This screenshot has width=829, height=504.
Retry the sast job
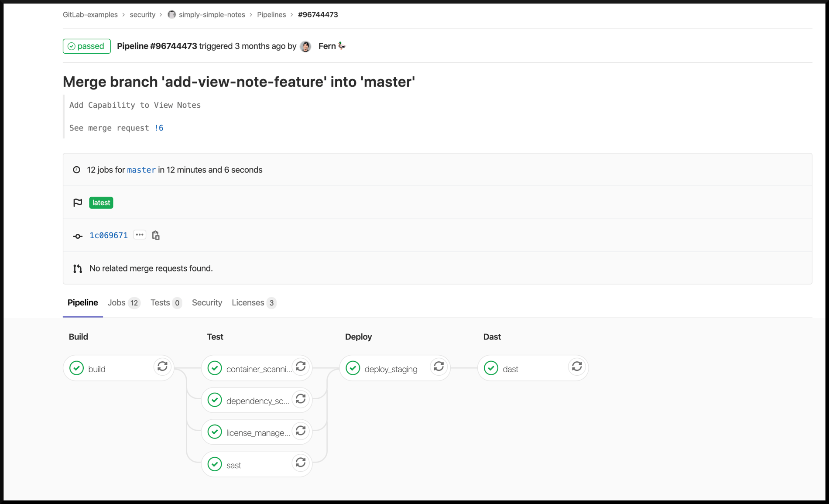point(301,463)
